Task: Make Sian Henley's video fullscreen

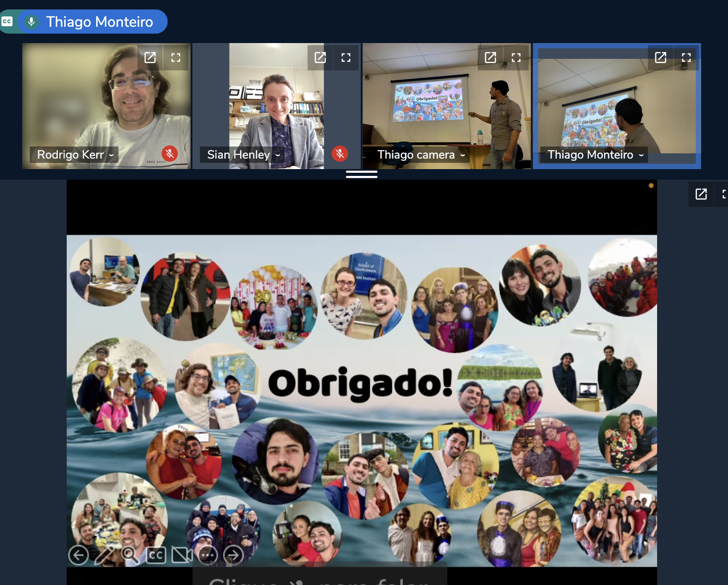Action: 346,57
